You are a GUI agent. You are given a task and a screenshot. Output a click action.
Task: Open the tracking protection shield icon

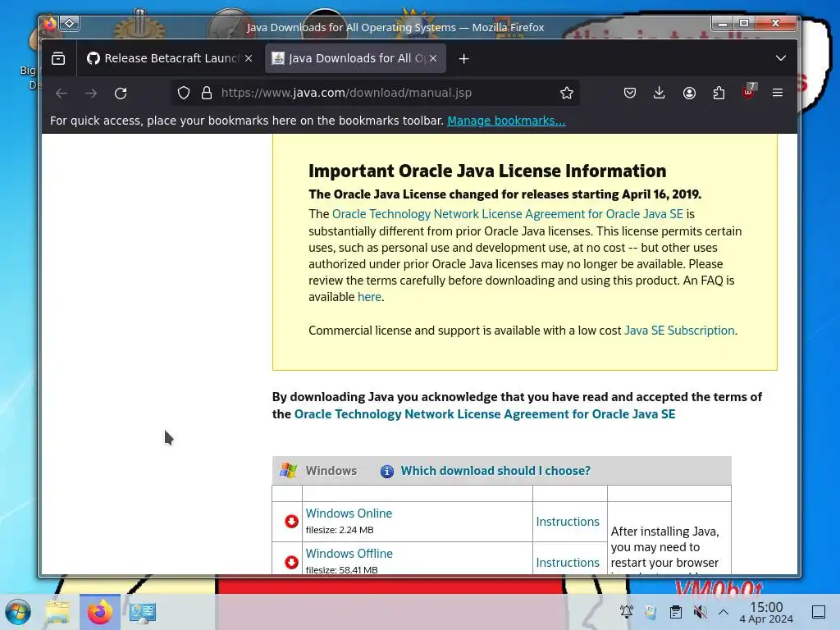184,94
